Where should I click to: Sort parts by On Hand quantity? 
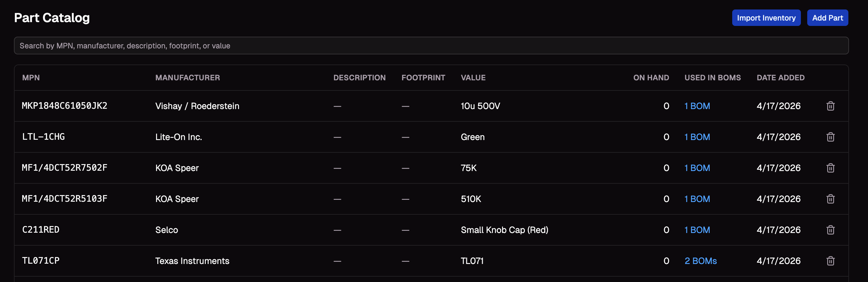point(651,77)
